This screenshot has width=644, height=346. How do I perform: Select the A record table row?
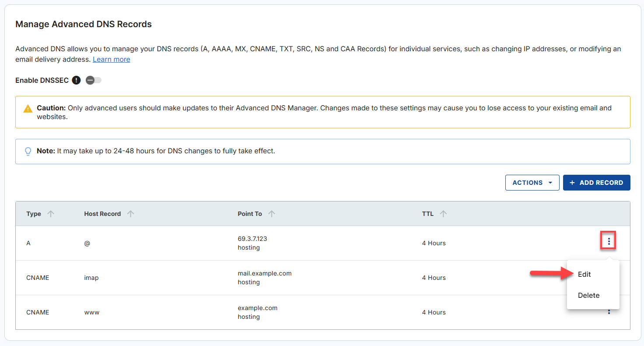pyautogui.click(x=175, y=243)
